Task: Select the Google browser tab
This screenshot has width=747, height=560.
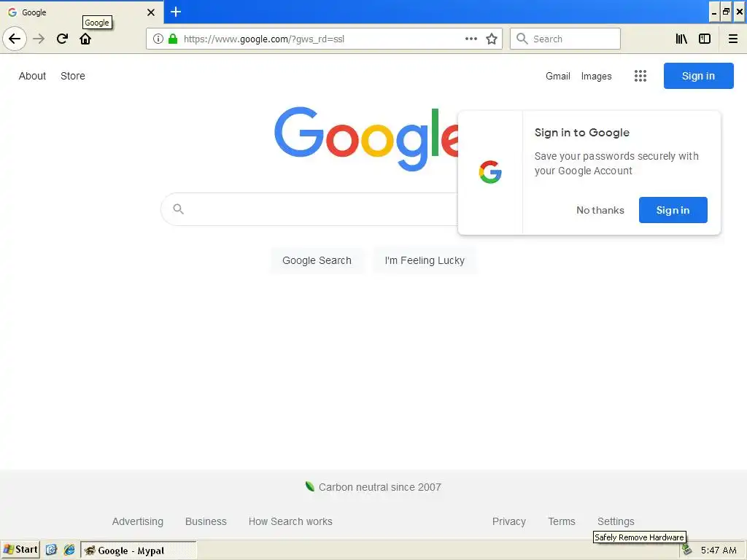Action: pyautogui.click(x=81, y=12)
